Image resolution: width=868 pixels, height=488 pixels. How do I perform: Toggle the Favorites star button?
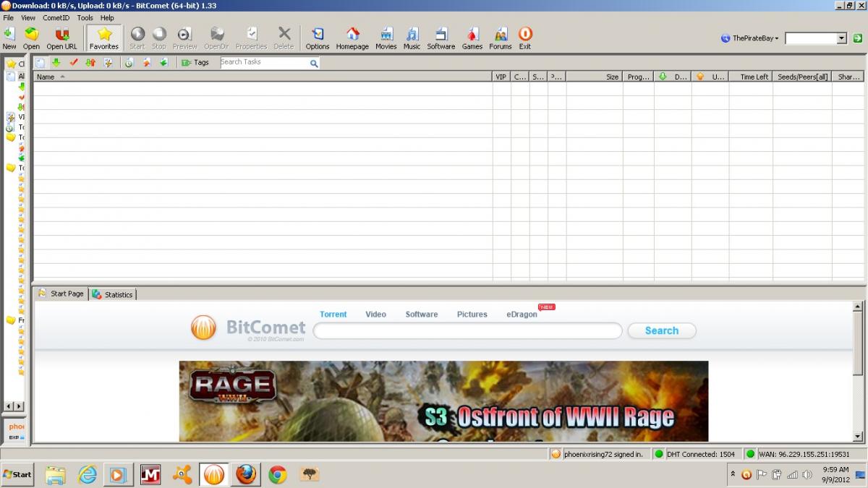[x=104, y=38]
